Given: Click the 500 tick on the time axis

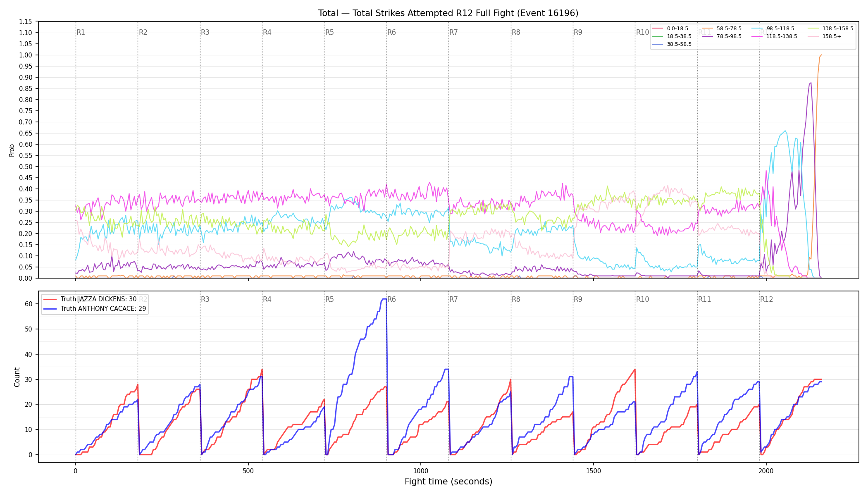Looking at the screenshot, I should 248,471.
